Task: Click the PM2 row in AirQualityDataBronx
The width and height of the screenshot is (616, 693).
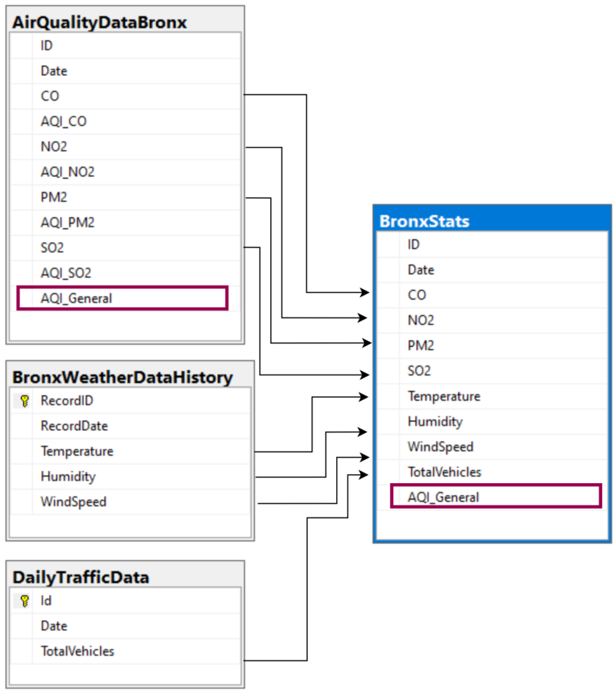Action: [54, 197]
